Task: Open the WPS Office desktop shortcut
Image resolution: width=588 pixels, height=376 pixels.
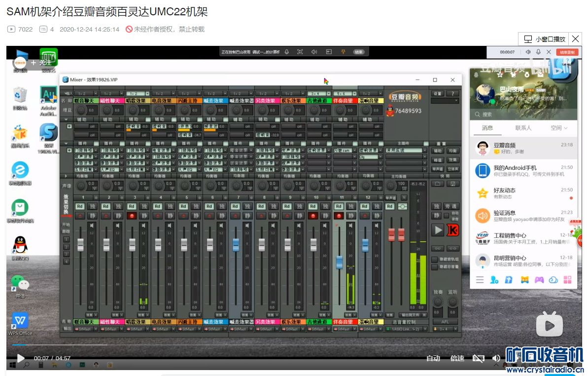Action: coord(20,321)
